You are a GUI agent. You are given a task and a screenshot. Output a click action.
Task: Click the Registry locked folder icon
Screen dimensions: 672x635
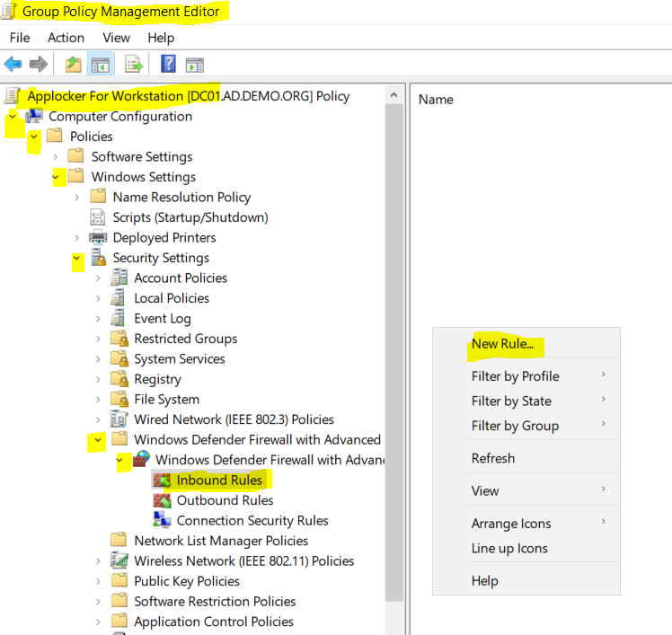point(119,379)
